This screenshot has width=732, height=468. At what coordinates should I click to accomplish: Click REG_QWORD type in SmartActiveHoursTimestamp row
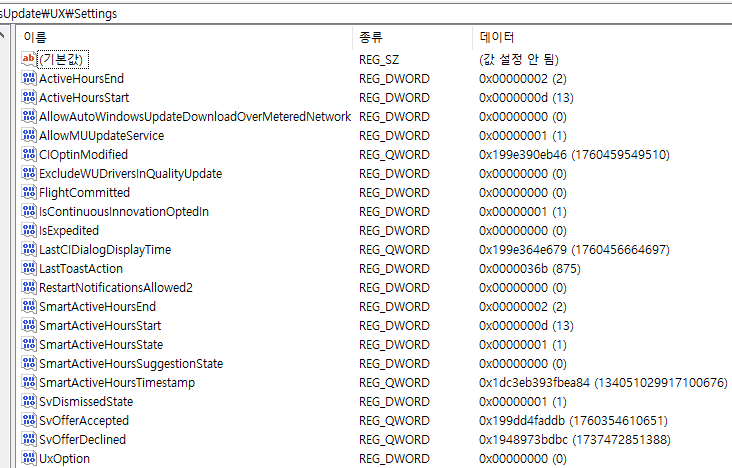[394, 383]
